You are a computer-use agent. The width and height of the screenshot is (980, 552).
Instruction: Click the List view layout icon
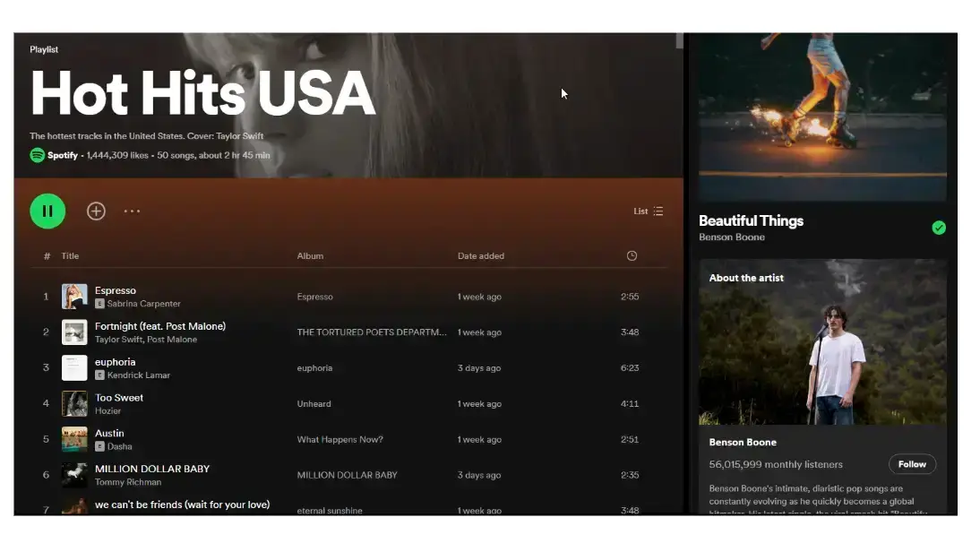658,211
